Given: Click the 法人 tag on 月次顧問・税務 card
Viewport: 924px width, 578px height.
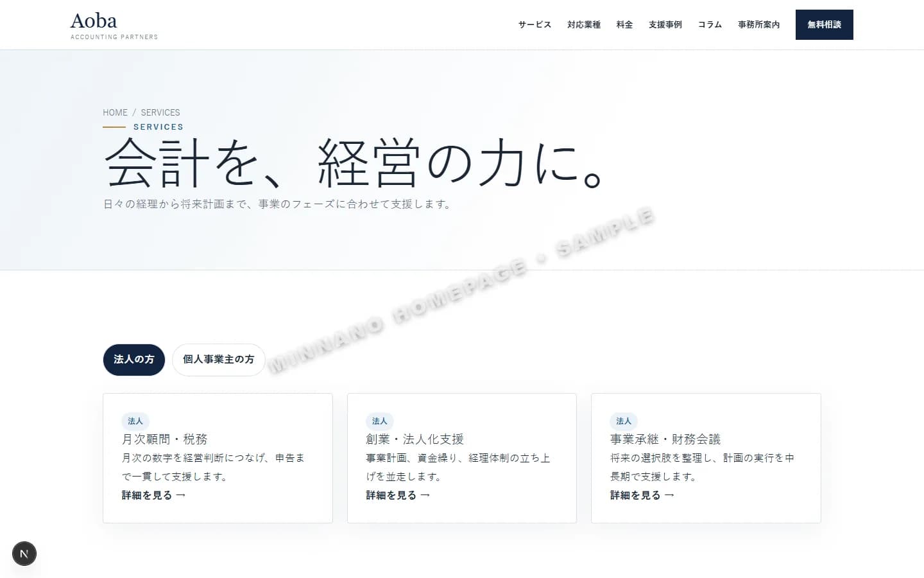Looking at the screenshot, I should click(135, 421).
